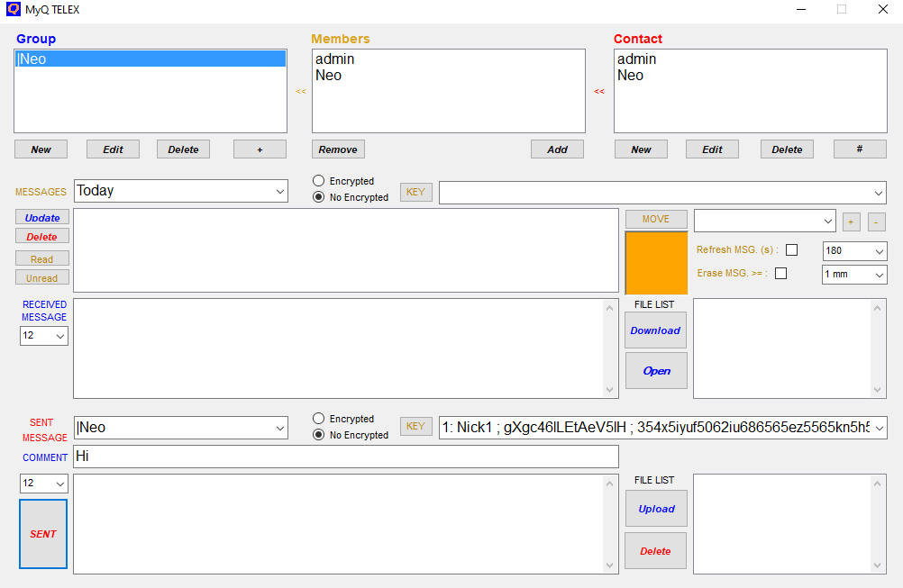903x588 pixels.
Task: Click the Open button under Download
Action: click(x=656, y=371)
